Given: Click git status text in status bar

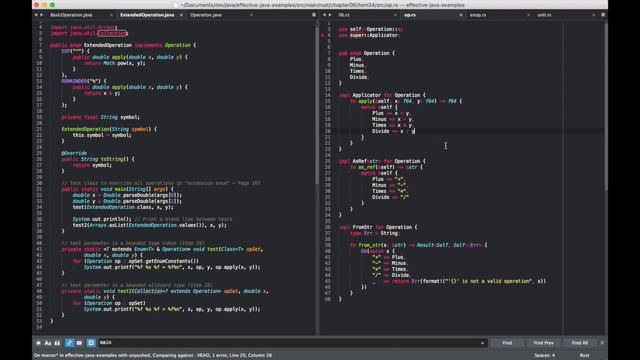Looking at the screenshot, I should pyautogui.click(x=153, y=356).
